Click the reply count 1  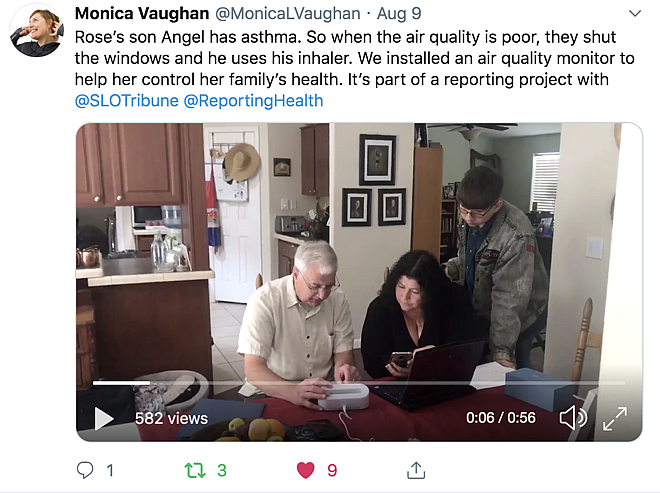pos(110,470)
